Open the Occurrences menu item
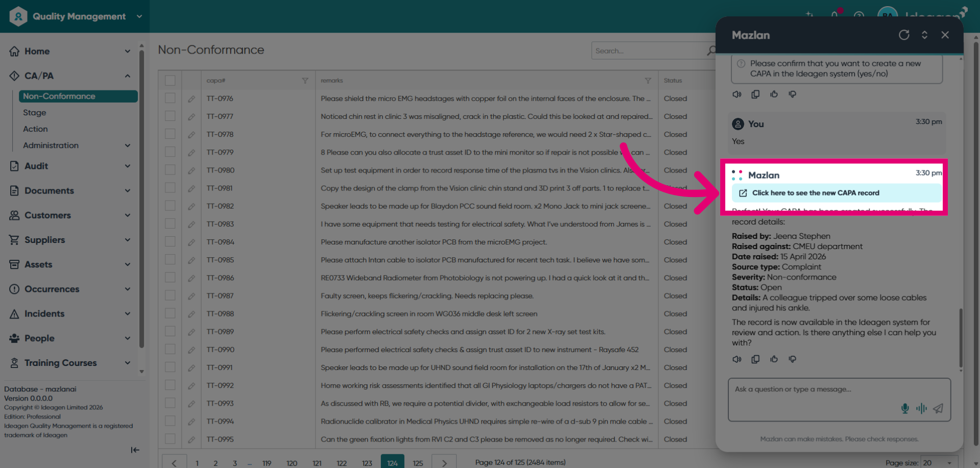Screen dimensions: 980x468 tap(52, 289)
